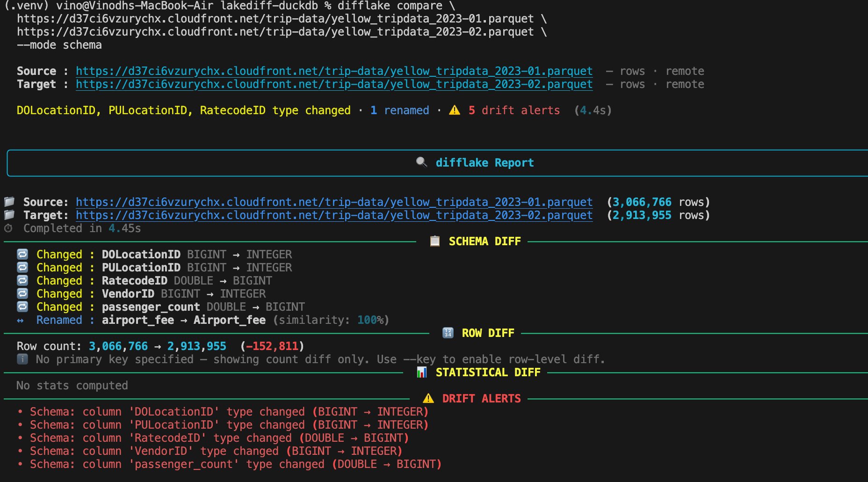The height and width of the screenshot is (482, 868).
Task: Click the top 'Source :' label
Action: click(x=43, y=71)
